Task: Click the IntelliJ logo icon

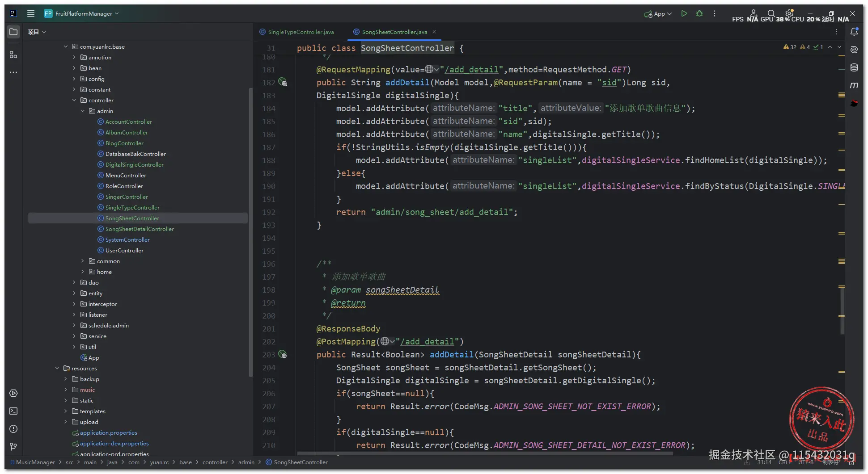Action: [x=13, y=13]
